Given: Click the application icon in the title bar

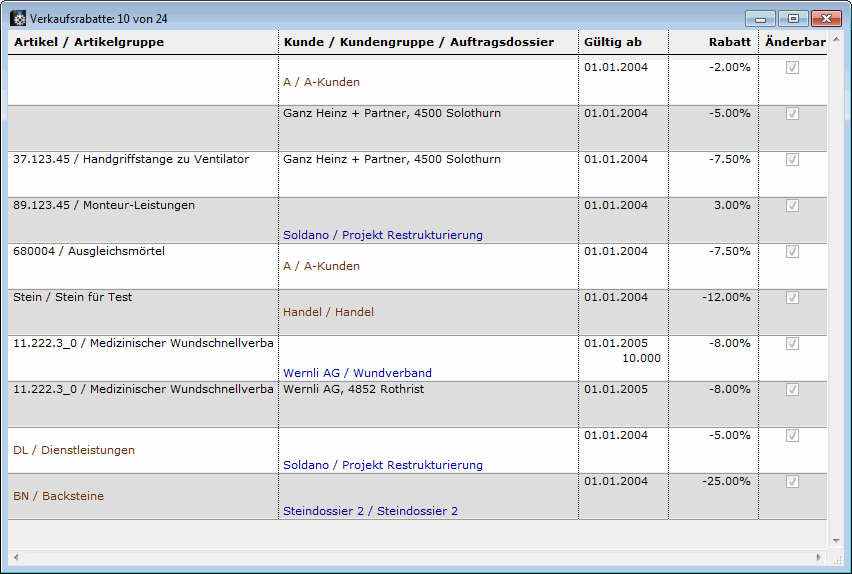Looking at the screenshot, I should (18, 19).
